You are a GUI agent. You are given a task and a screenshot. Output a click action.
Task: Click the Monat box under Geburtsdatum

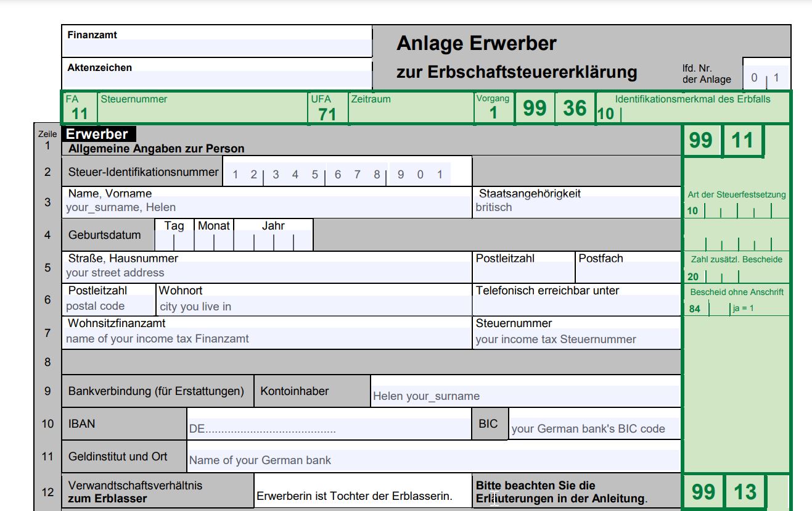pos(213,239)
